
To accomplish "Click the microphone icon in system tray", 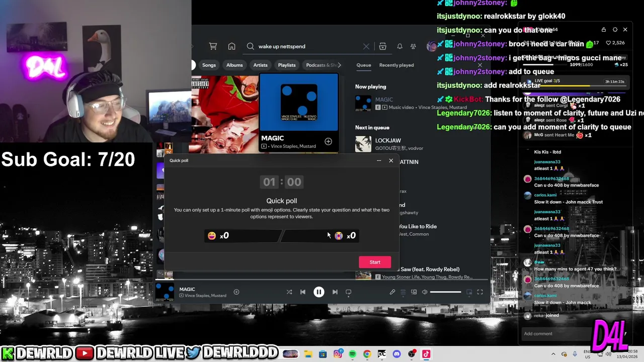I will 575,354.
